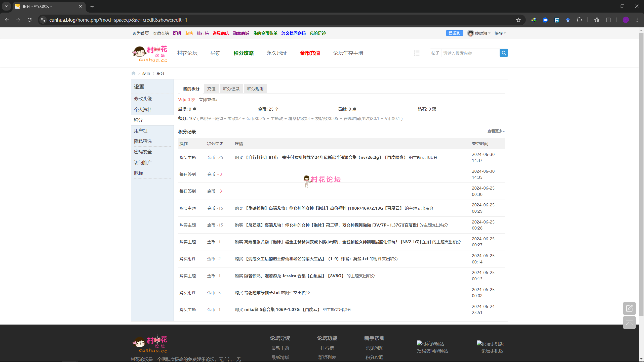
Task: Open the 金币充值 navigation link
Action: pos(310,53)
